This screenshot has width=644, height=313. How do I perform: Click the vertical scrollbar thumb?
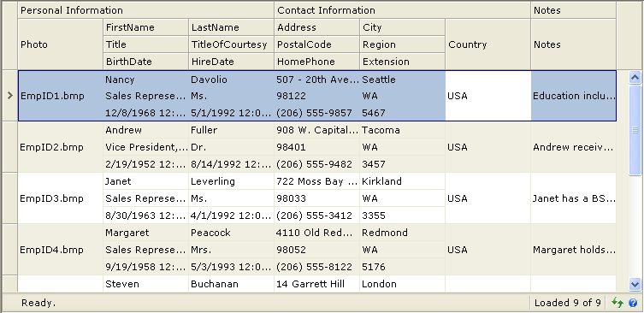[x=635, y=130]
